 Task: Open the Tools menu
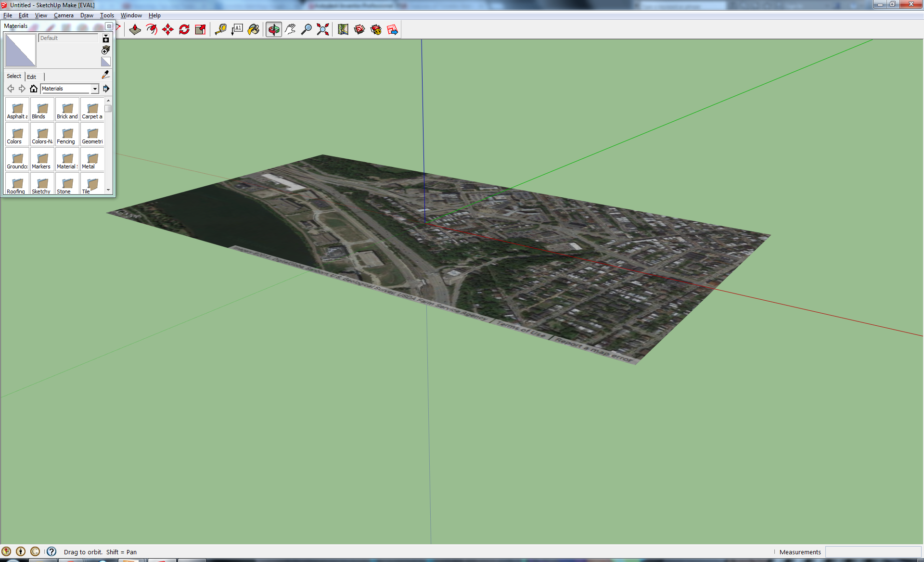click(107, 15)
